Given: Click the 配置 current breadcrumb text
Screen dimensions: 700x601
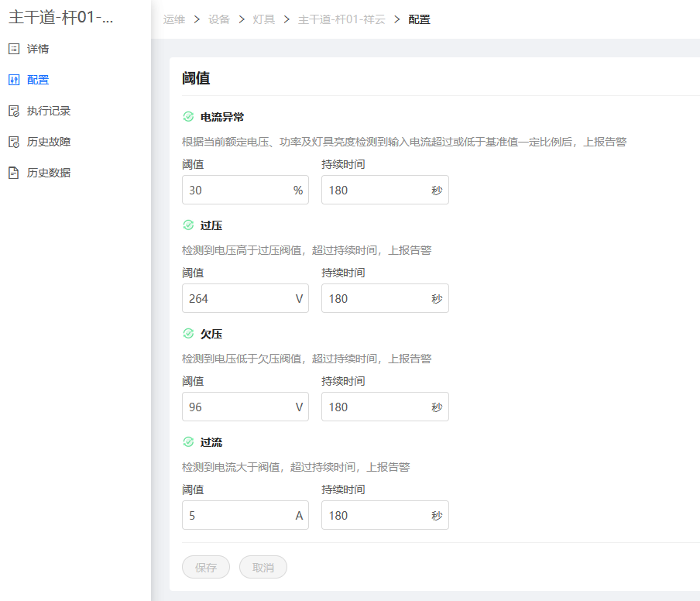Looking at the screenshot, I should click(419, 19).
